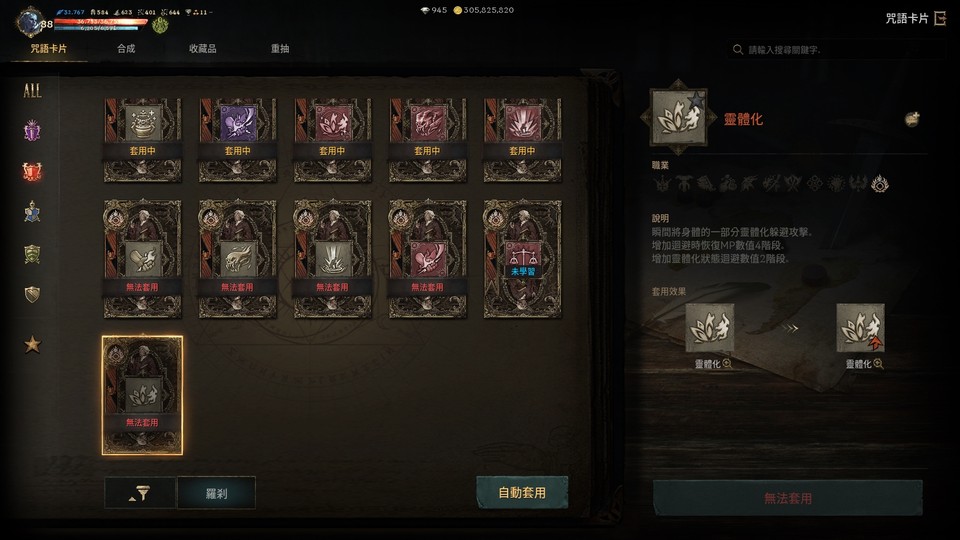The image size is (960, 540).
Task: Select the purple equipped spell card
Action: coord(238,140)
